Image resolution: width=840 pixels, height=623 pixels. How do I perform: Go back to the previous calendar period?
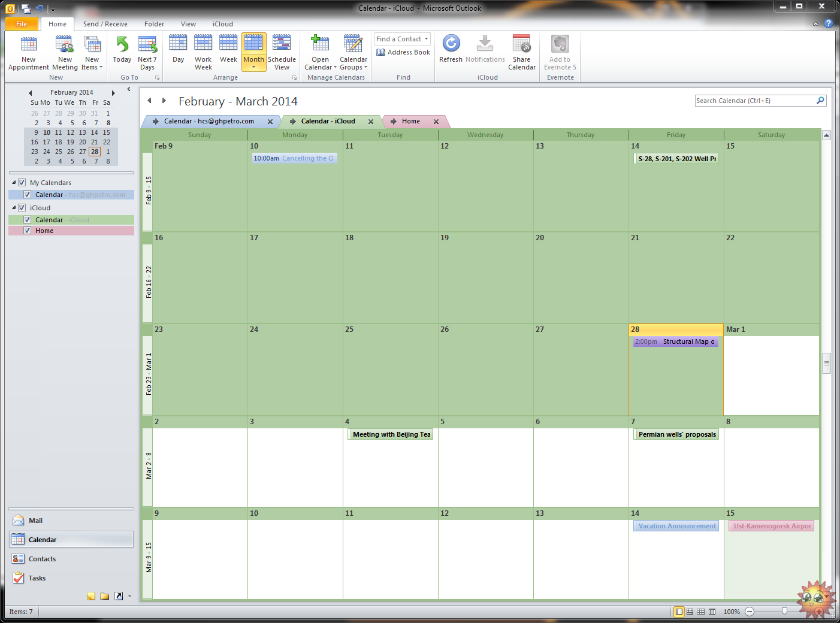149,101
